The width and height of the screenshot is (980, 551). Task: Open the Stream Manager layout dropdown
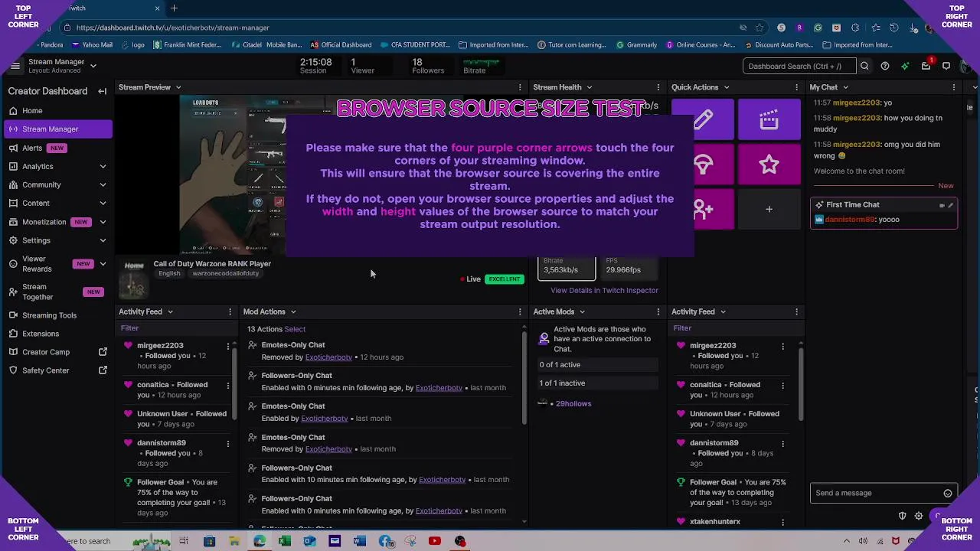[93, 66]
